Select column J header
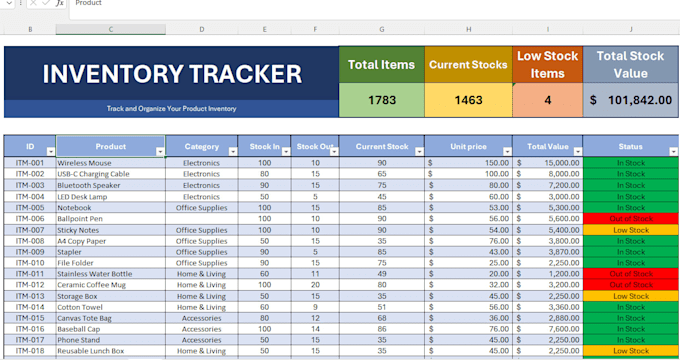Image resolution: width=680 pixels, height=360 pixels. pyautogui.click(x=631, y=29)
